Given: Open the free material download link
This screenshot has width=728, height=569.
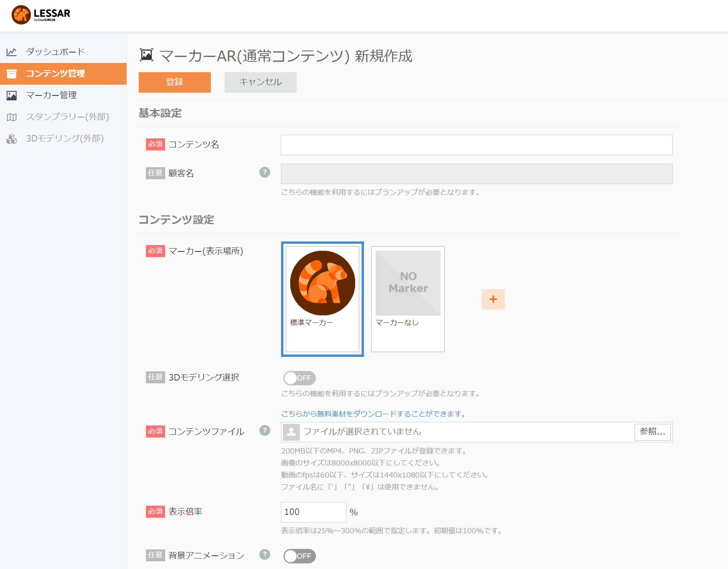Looking at the screenshot, I should [x=374, y=414].
